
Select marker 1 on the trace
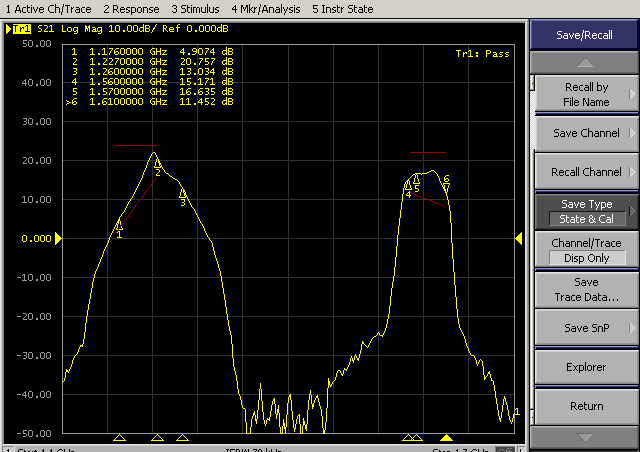(119, 225)
